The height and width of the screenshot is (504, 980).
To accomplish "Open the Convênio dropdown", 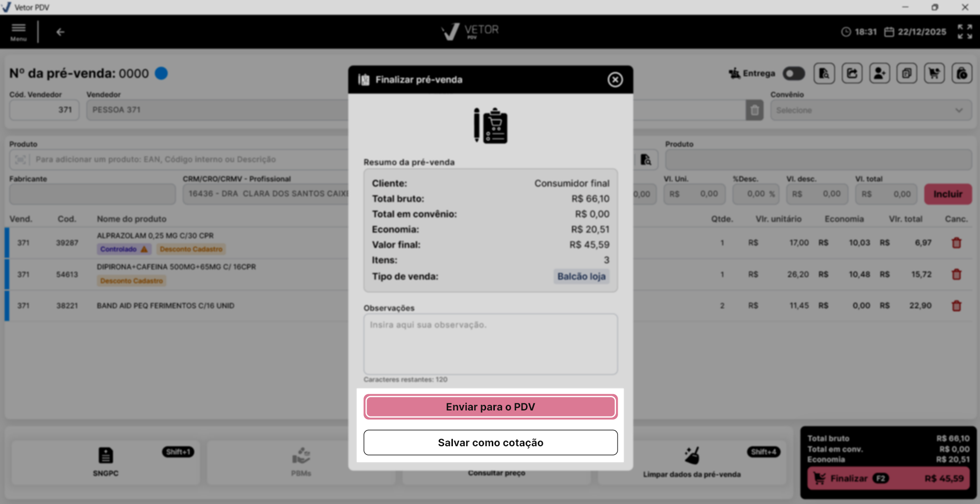I will pyautogui.click(x=871, y=110).
